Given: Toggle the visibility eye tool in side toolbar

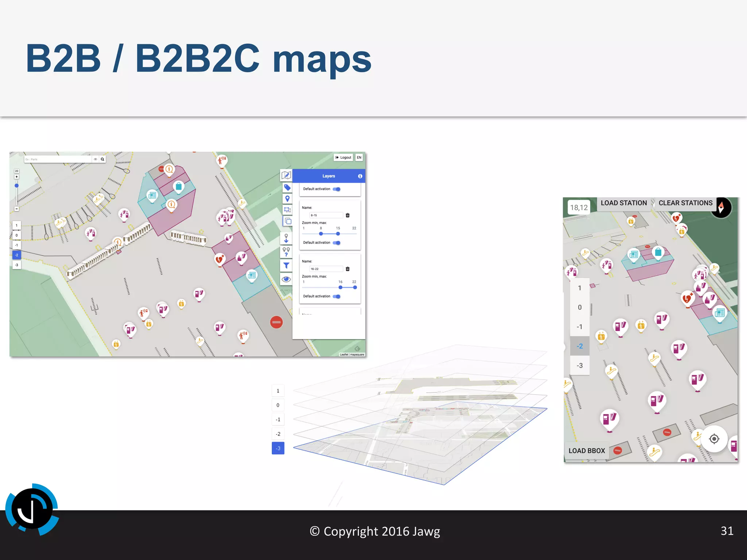Looking at the screenshot, I should 286,279.
